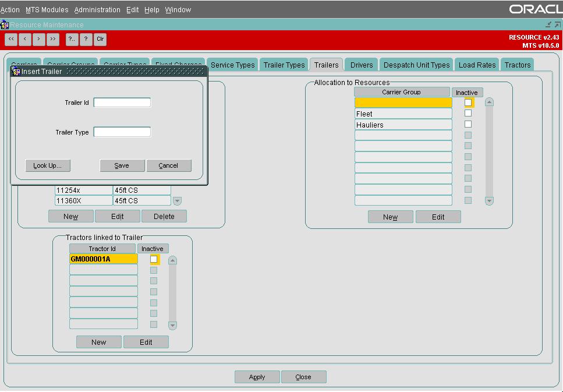Click 45ft CS type of trailer 11360X
Image resolution: width=563 pixels, height=392 pixels.
(142, 200)
